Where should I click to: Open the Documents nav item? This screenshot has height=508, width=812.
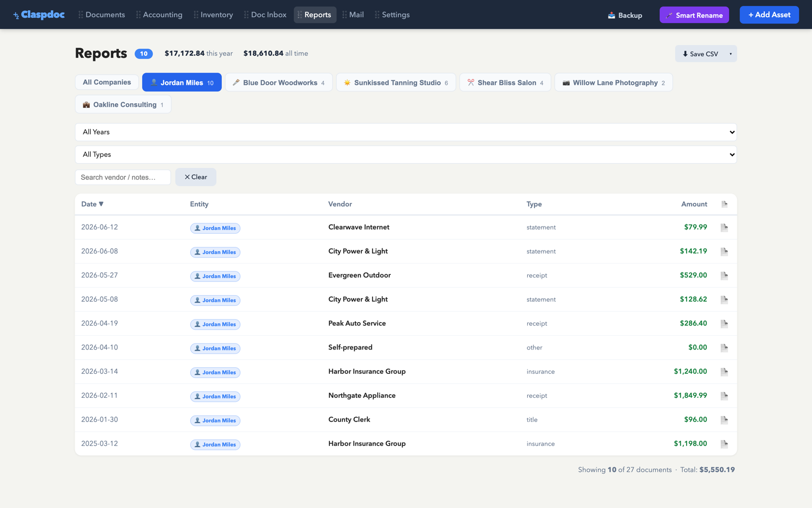101,15
